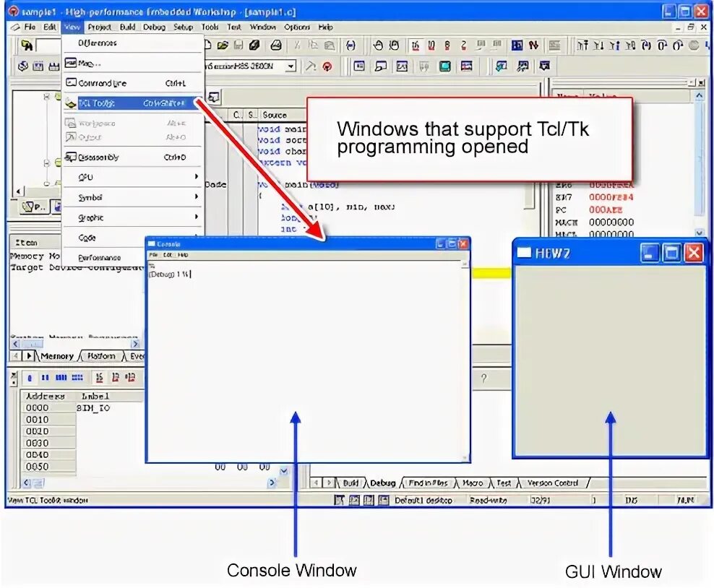
Task: Click the register pane scroll up arrow
Action: tap(699, 95)
